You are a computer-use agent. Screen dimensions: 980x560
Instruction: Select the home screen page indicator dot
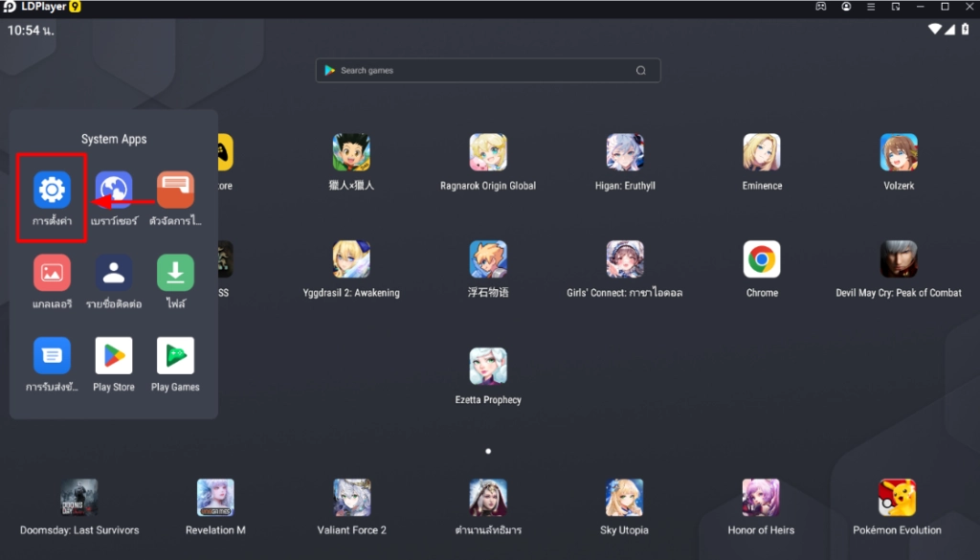(488, 451)
